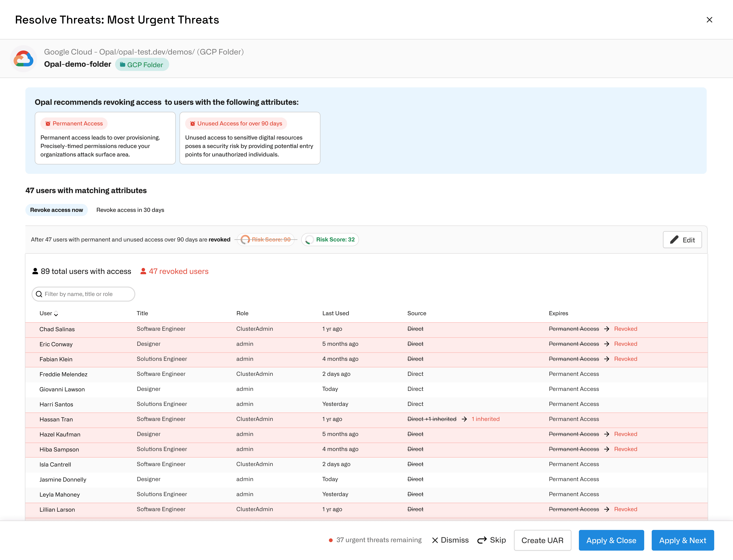Click the red revoked users person icon

[143, 271]
